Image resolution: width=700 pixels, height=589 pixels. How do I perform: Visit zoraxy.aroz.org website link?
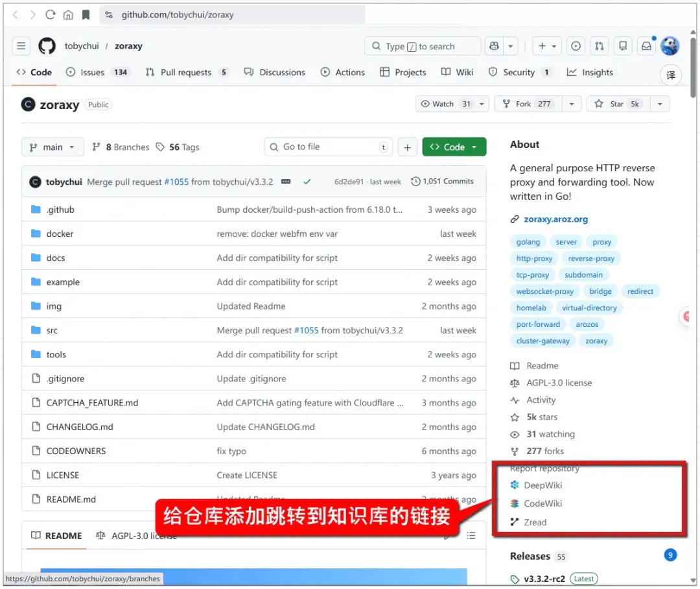(556, 219)
